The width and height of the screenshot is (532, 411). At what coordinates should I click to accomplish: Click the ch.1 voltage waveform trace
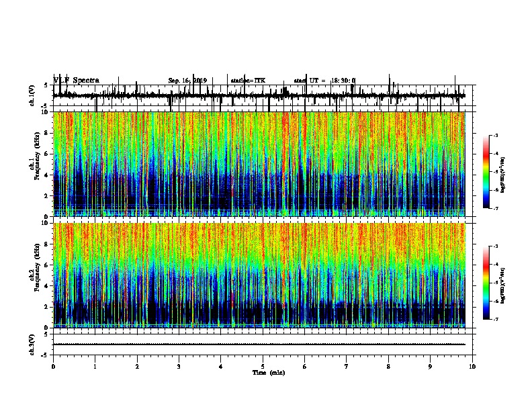point(259,95)
